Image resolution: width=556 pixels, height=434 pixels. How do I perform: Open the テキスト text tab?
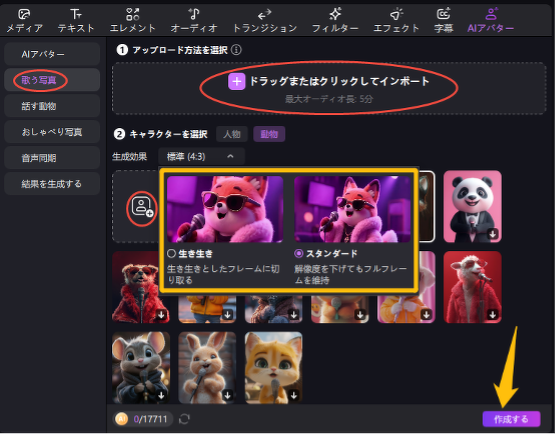pyautogui.click(x=76, y=21)
